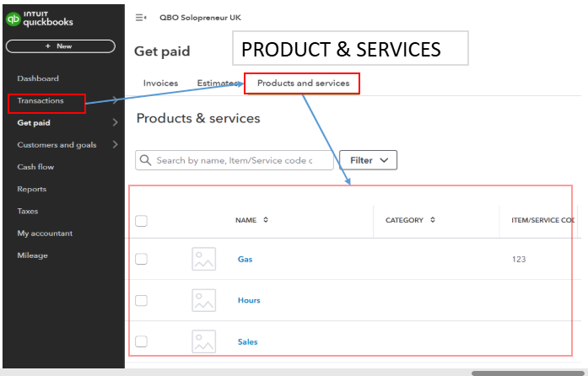588x376 pixels.
Task: Click the image placeholder for Sales
Action: (203, 341)
